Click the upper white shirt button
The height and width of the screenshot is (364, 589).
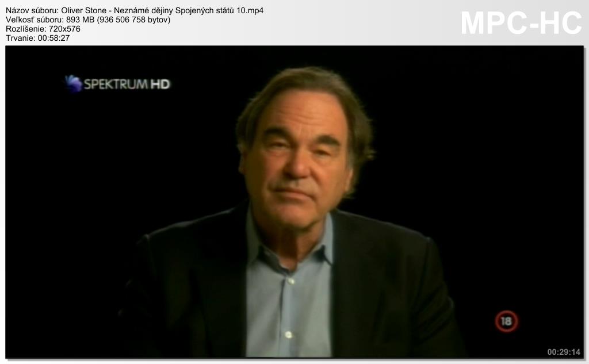click(x=290, y=281)
